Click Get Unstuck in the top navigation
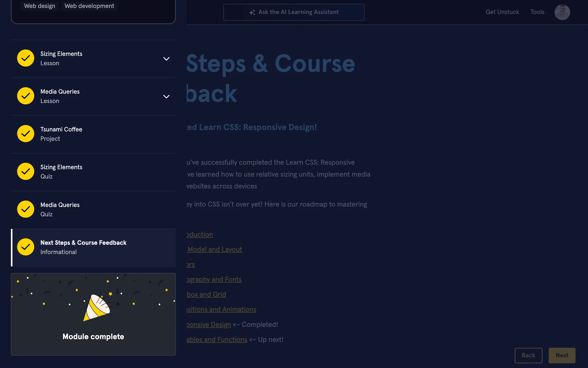 click(x=502, y=12)
